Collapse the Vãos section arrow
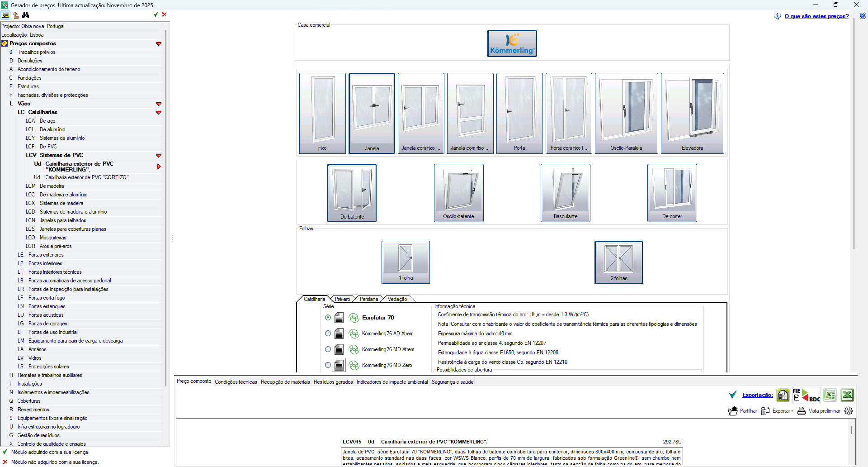This screenshot has width=868, height=467. (159, 104)
